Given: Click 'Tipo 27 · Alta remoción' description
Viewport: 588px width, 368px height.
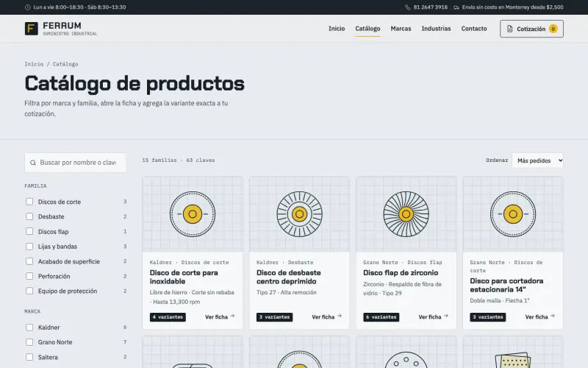Looking at the screenshot, I should click(287, 292).
